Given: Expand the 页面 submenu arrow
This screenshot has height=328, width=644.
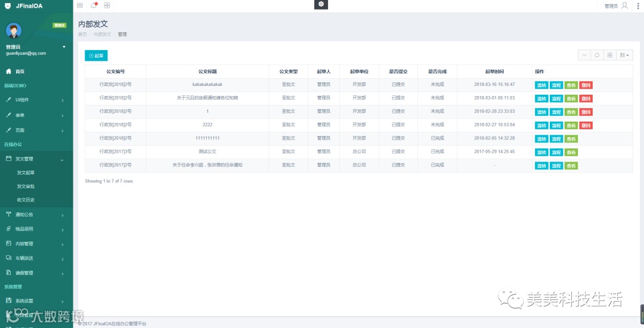Looking at the screenshot, I should coord(63,131).
